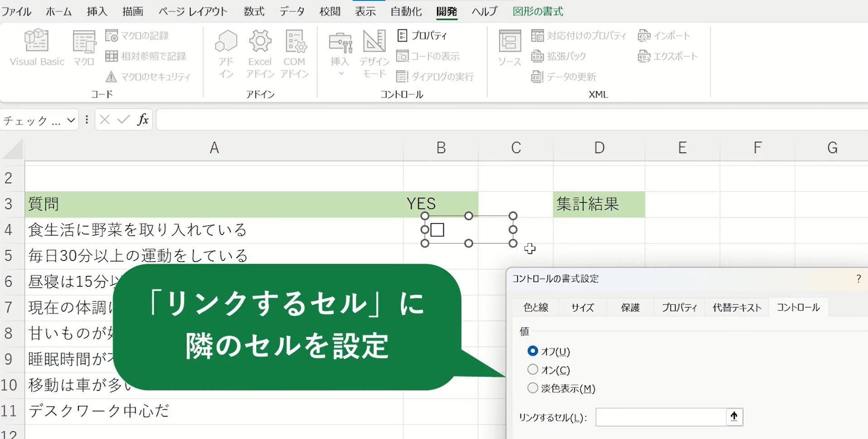
Task: Select コントロール tab in dialog
Action: click(798, 307)
